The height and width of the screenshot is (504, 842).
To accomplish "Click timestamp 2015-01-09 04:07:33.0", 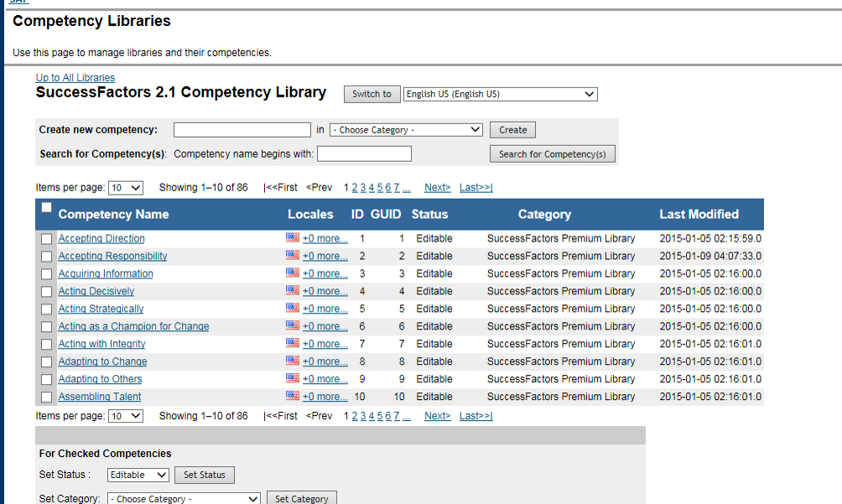I will [710, 256].
